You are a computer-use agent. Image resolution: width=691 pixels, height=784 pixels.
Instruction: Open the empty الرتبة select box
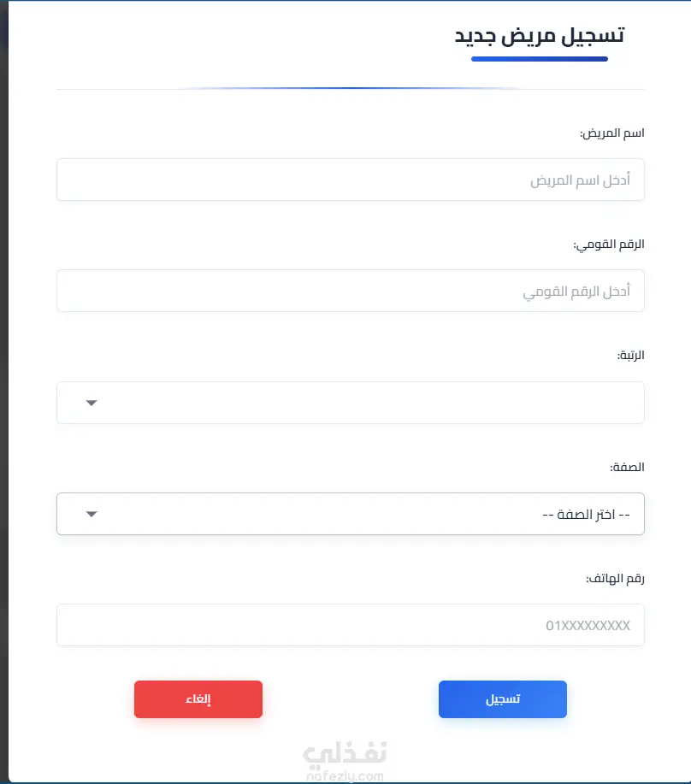click(351, 403)
